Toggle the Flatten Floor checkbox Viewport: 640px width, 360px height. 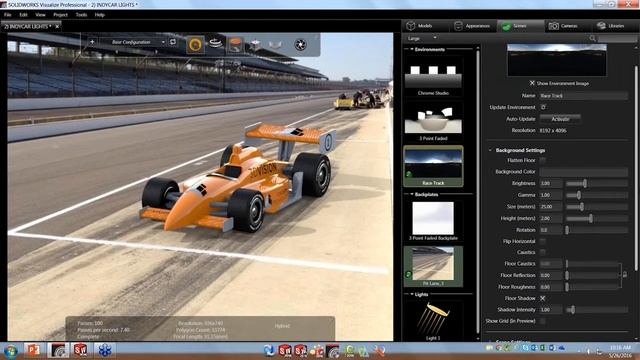[543, 160]
